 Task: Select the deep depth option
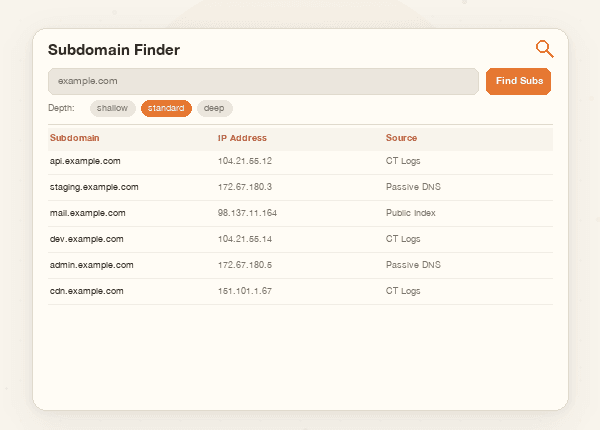[x=214, y=108]
